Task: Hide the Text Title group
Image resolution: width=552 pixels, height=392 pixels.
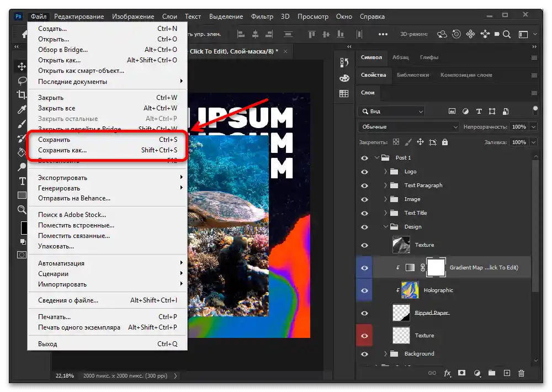Action: click(x=365, y=213)
